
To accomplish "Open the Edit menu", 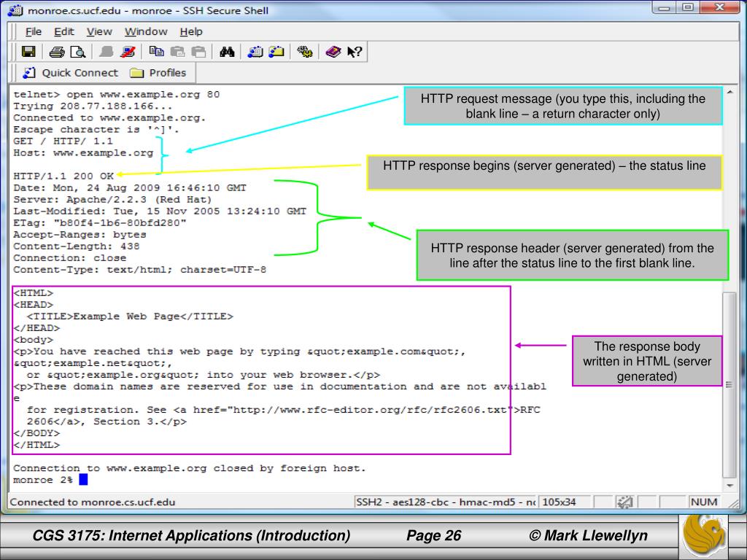I will click(64, 32).
